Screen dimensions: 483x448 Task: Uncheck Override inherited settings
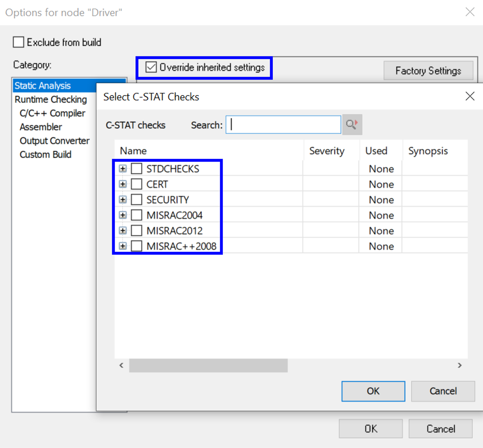[151, 67]
